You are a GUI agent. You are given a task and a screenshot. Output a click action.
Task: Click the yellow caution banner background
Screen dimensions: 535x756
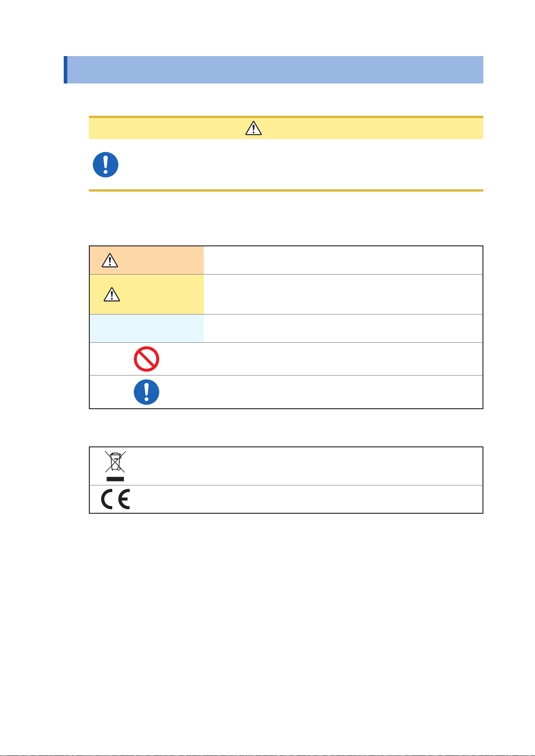pyautogui.click(x=286, y=128)
